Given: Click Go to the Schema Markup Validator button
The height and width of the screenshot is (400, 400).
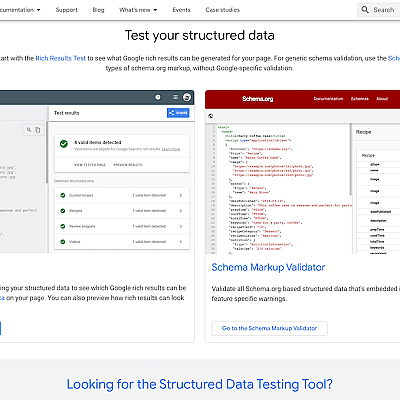Looking at the screenshot, I should pyautogui.click(x=269, y=328).
